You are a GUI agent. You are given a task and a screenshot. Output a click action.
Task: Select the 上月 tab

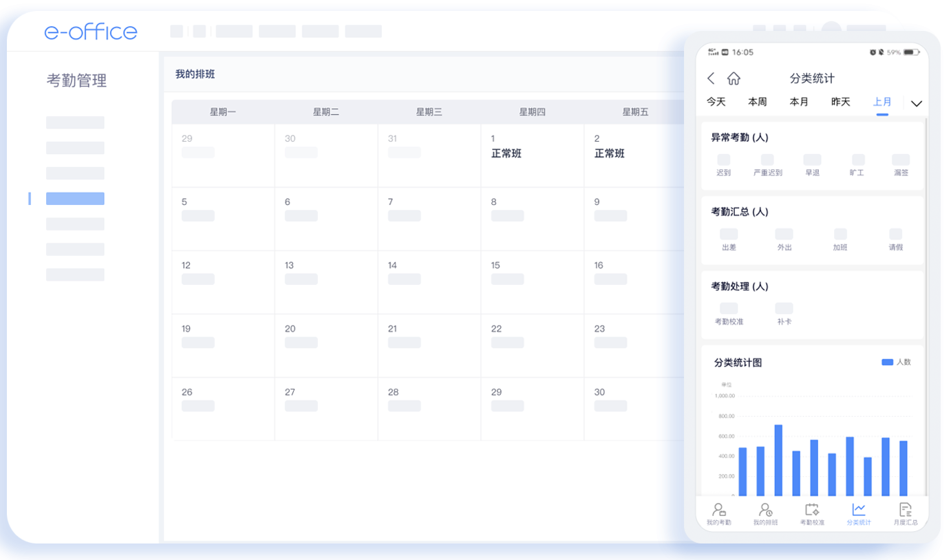click(x=882, y=102)
